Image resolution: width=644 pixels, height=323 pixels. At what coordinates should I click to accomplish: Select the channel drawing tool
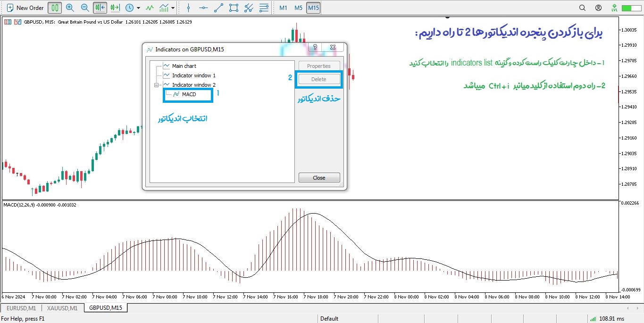[x=249, y=8]
